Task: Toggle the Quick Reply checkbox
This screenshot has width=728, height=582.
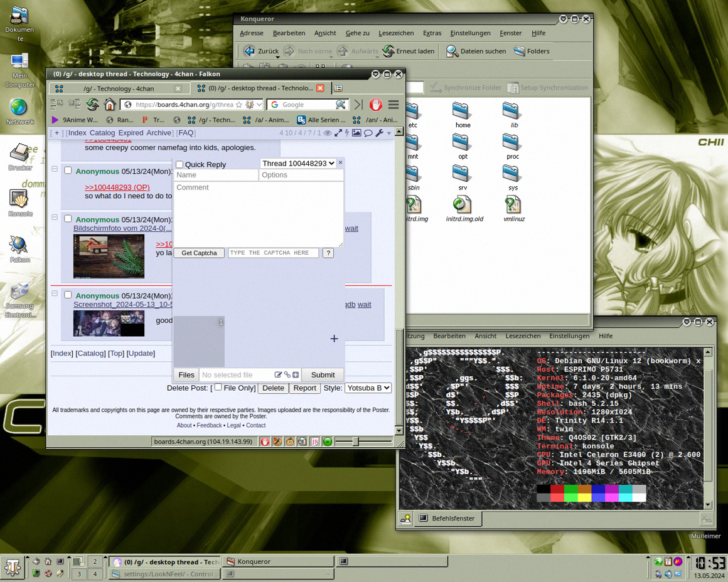Action: (x=179, y=164)
